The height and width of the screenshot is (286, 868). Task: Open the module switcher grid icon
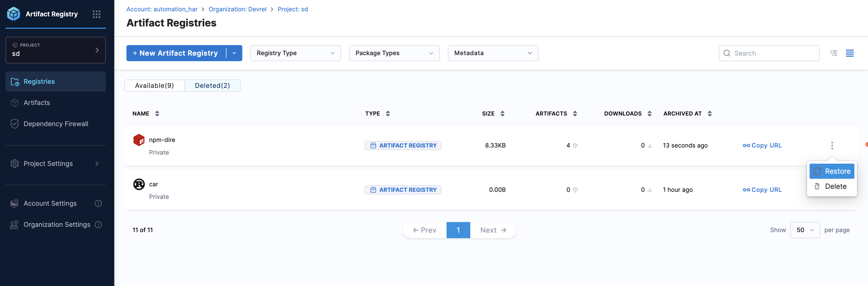[x=96, y=14]
